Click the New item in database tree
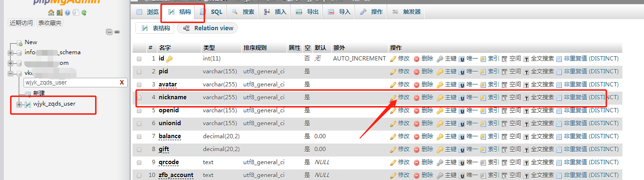This screenshot has height=180, width=644. tap(31, 42)
